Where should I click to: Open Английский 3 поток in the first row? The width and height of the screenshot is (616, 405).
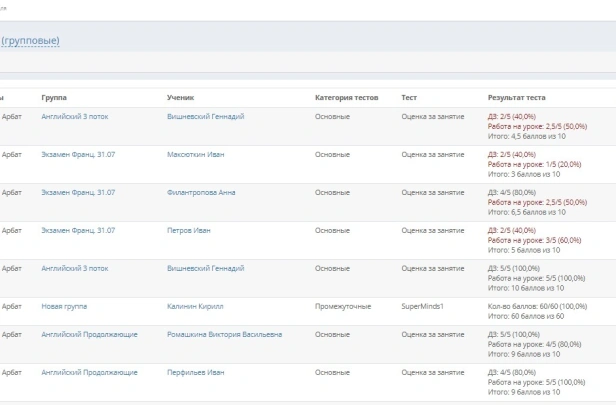tap(75, 116)
